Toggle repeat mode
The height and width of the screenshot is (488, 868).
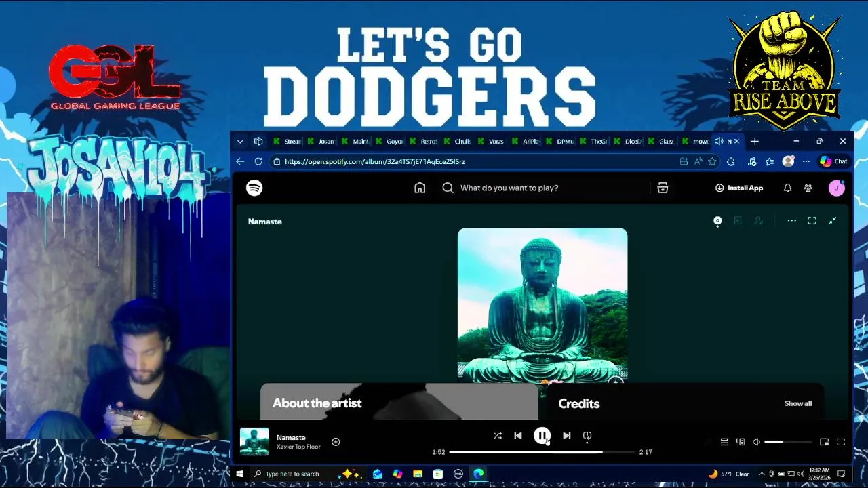(x=587, y=436)
